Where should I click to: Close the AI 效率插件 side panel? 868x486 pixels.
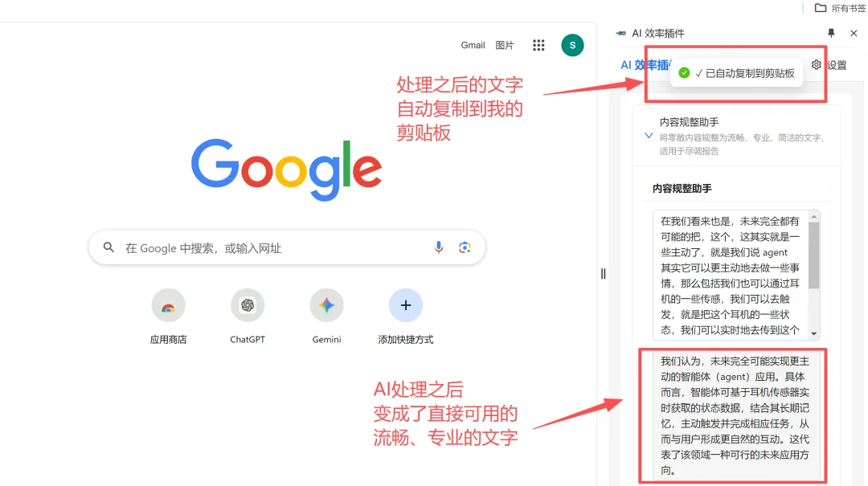click(x=854, y=33)
